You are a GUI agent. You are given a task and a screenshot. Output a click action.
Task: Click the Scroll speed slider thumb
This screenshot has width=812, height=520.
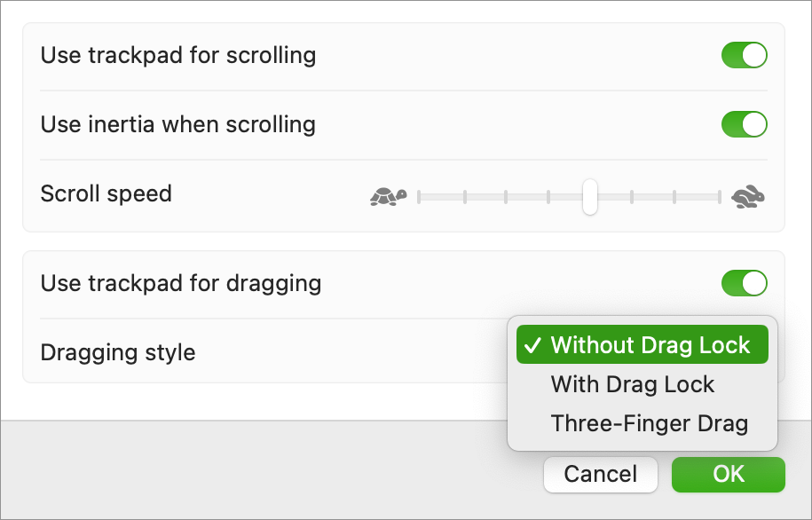click(x=590, y=197)
